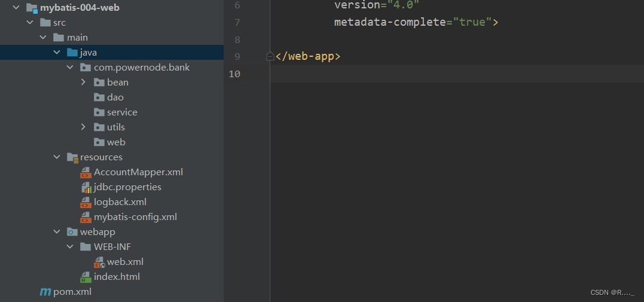Click the mybatis-004-web module folder icon

pos(32,7)
